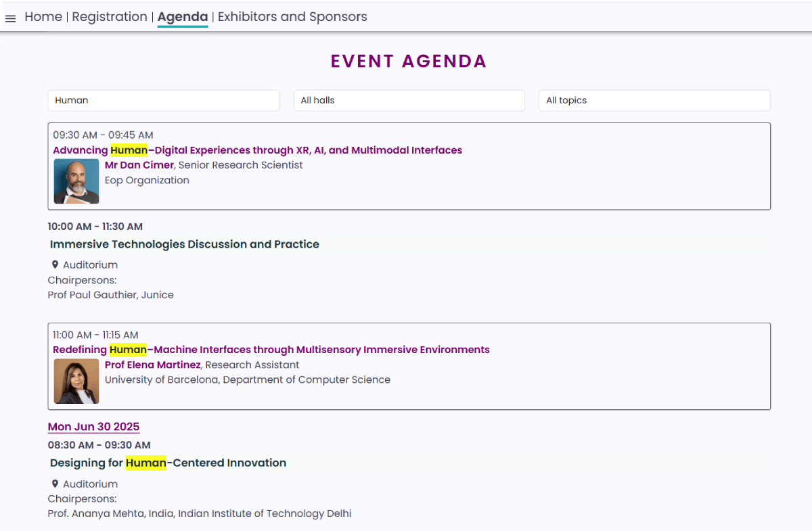Open Designing for Human-Centered Innovation session
This screenshot has height=531, width=812.
[x=168, y=463]
